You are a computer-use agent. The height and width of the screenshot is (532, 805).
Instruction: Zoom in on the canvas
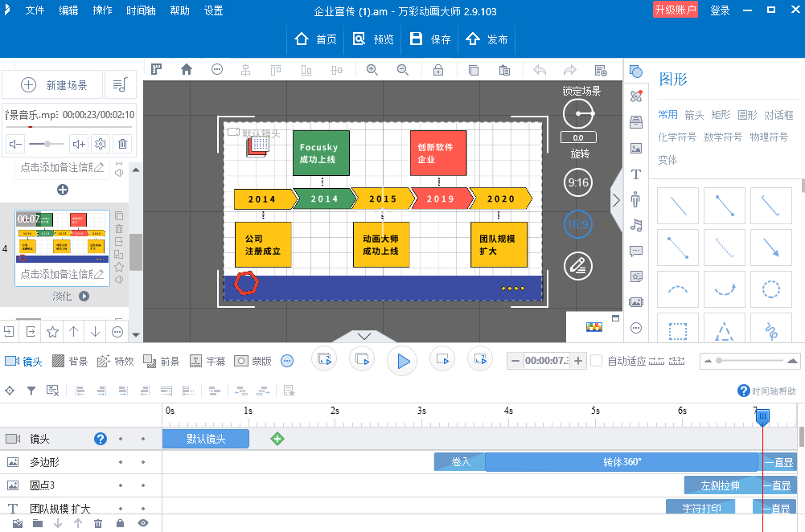click(372, 70)
